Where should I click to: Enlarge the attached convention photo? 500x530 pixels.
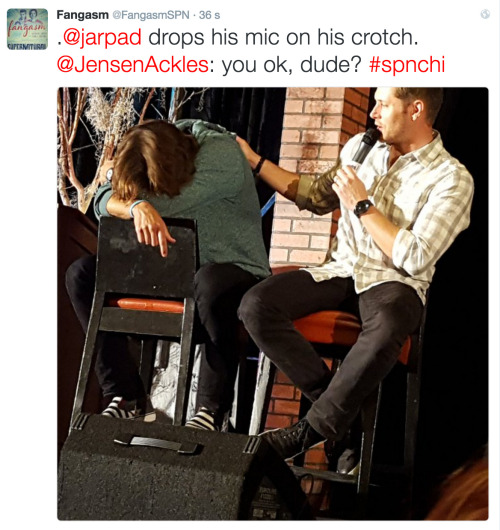point(273,303)
